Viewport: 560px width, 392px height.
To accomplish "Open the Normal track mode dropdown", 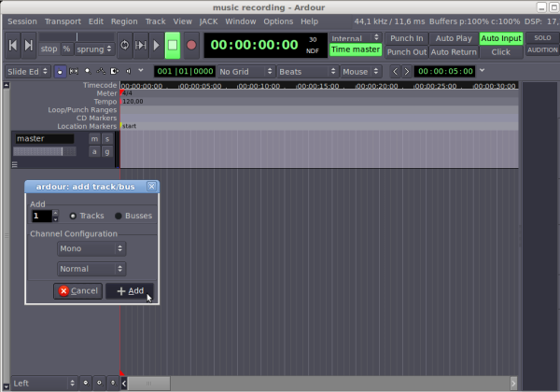I will pyautogui.click(x=91, y=269).
